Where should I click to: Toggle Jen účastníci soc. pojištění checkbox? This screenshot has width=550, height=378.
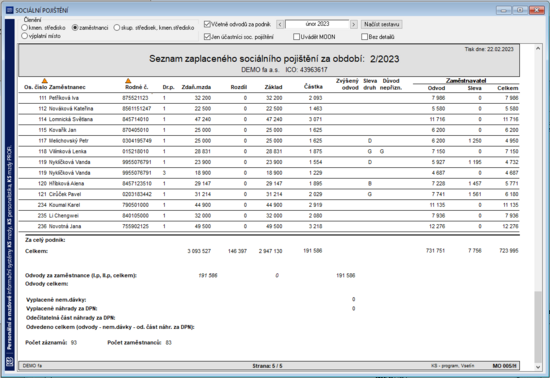pos(207,36)
